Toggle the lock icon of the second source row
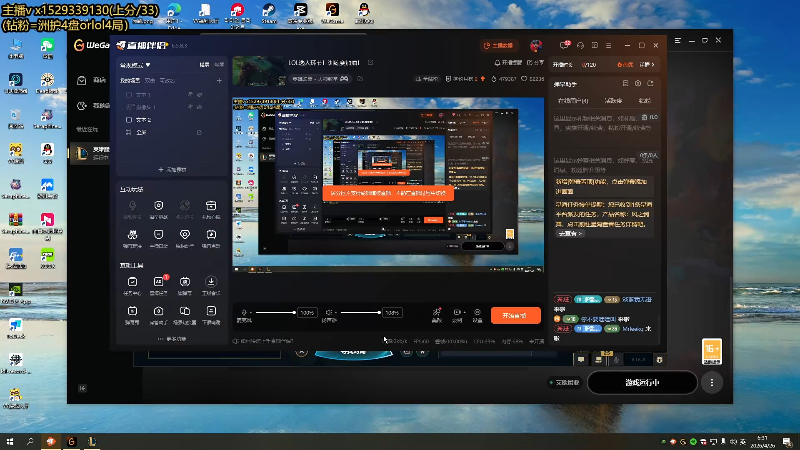 pyautogui.click(x=190, y=107)
